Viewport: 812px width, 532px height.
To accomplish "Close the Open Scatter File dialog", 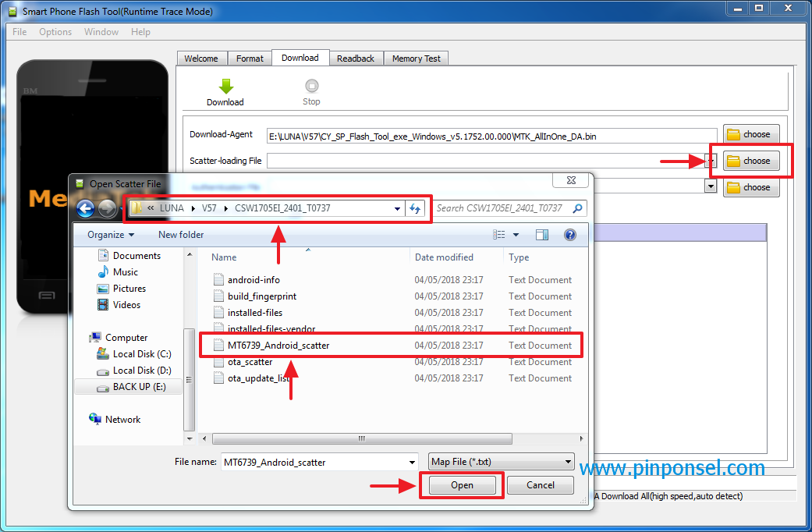I will pyautogui.click(x=571, y=179).
